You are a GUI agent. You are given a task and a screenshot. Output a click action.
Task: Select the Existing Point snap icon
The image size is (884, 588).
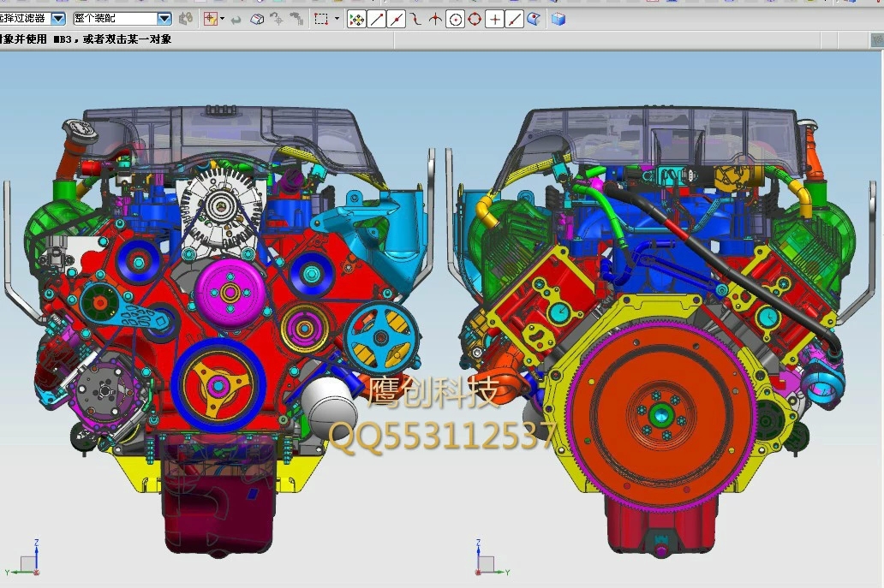[494, 19]
